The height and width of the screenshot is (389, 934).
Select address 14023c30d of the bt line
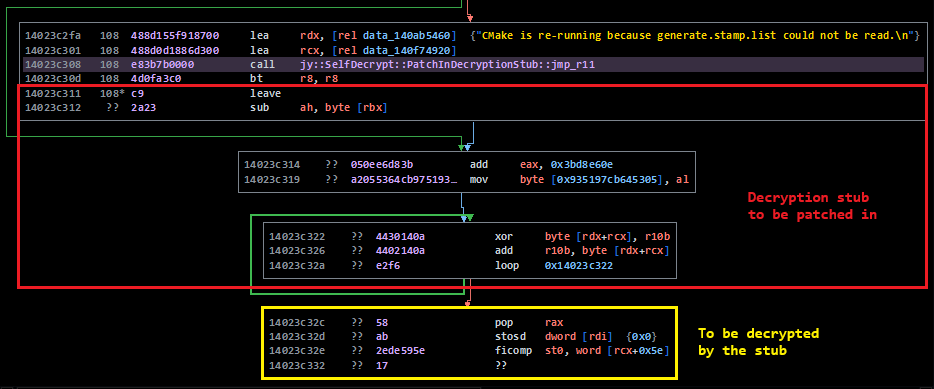pyautogui.click(x=51, y=79)
